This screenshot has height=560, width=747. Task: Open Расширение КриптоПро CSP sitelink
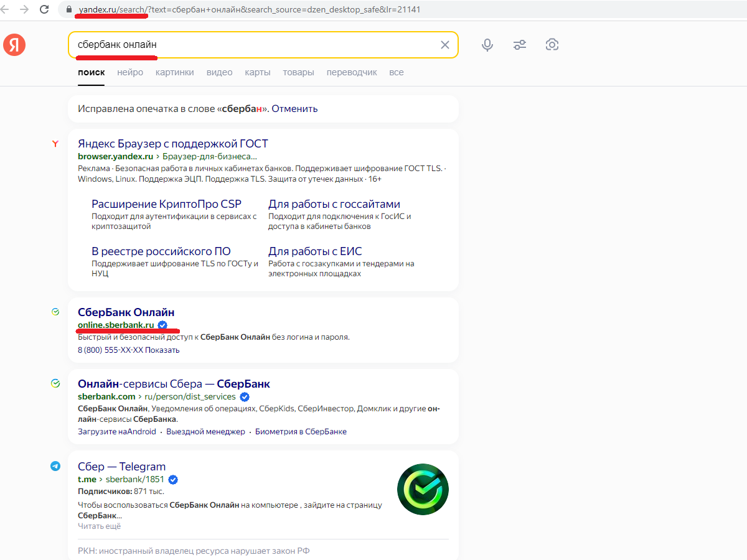[x=166, y=204]
